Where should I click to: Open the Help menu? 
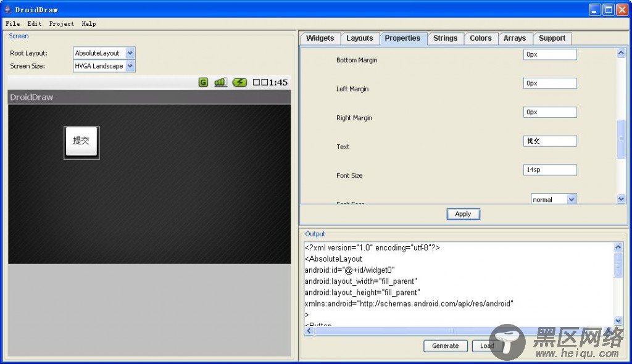89,24
